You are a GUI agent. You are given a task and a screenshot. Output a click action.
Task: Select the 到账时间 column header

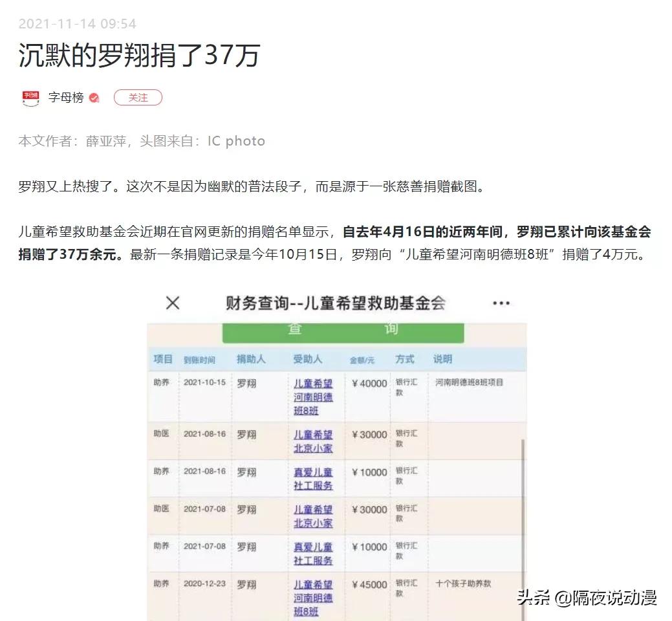coord(201,359)
